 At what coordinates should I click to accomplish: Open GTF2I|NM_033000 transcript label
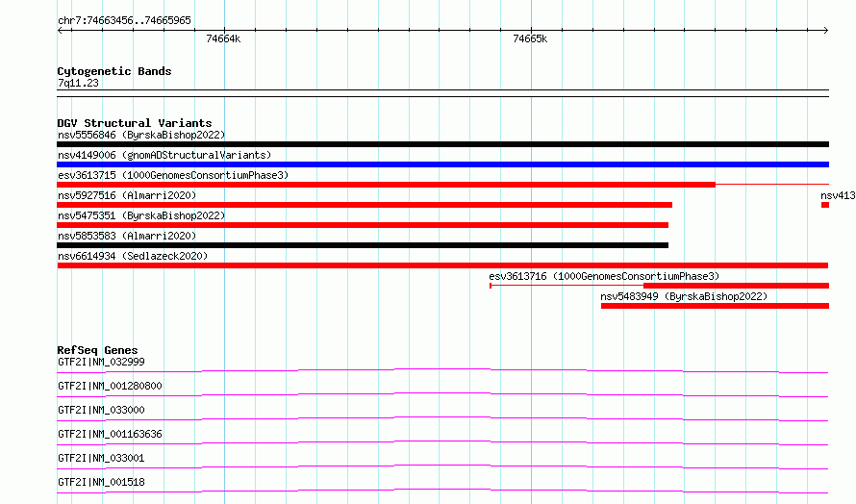101,410
